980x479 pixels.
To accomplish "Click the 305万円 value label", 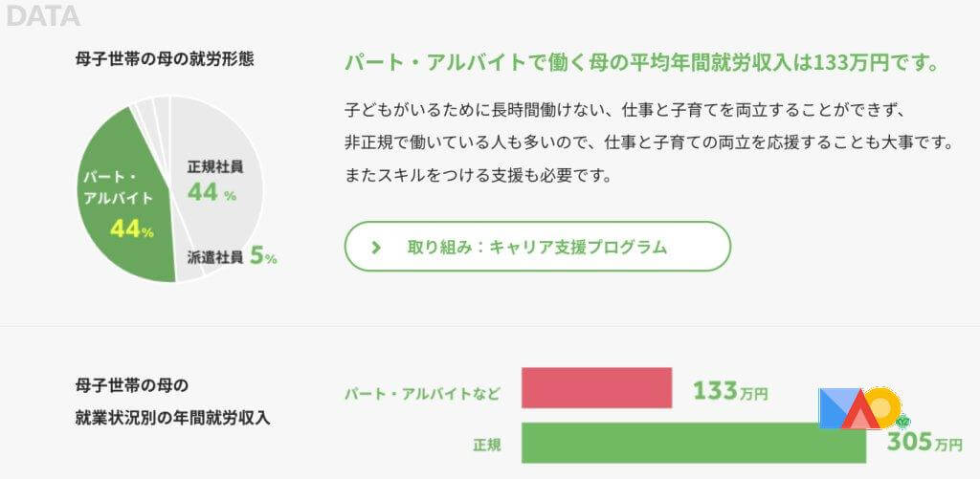I will coord(924,443).
